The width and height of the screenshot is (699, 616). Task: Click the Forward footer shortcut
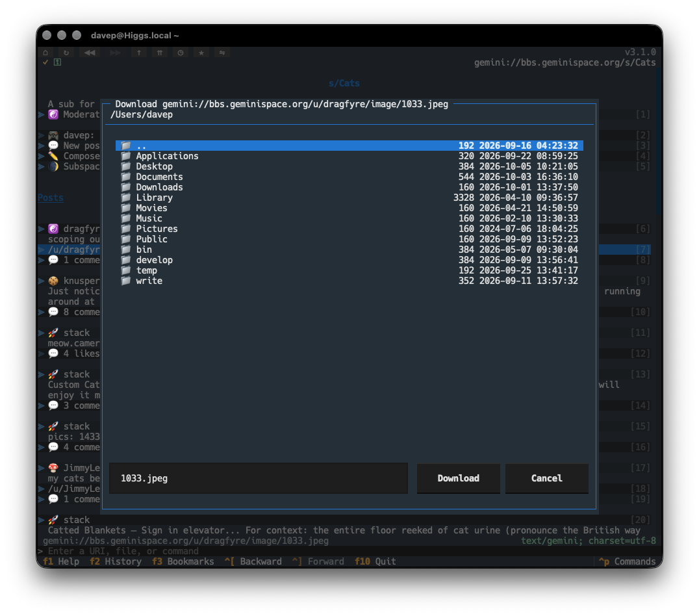tap(318, 561)
